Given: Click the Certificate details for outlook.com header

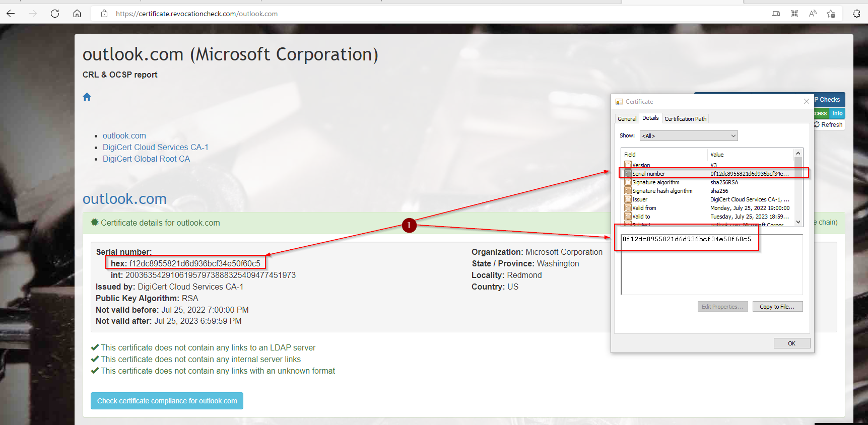Looking at the screenshot, I should pos(160,223).
